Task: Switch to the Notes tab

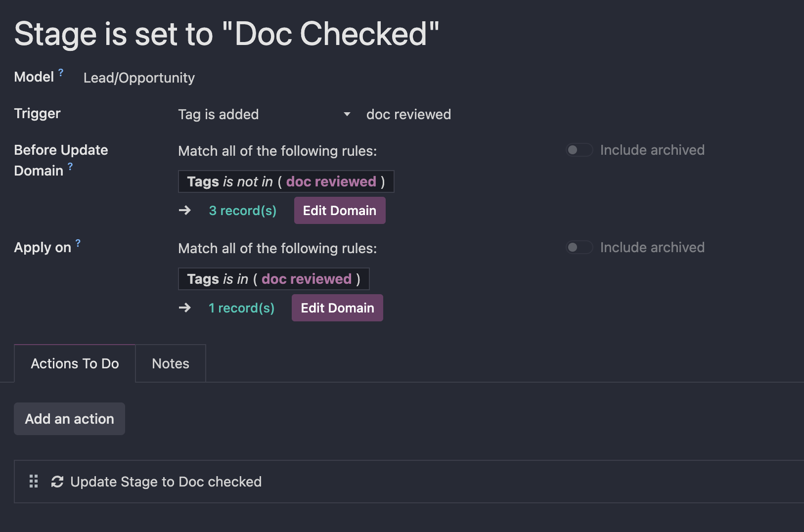Action: click(x=171, y=363)
